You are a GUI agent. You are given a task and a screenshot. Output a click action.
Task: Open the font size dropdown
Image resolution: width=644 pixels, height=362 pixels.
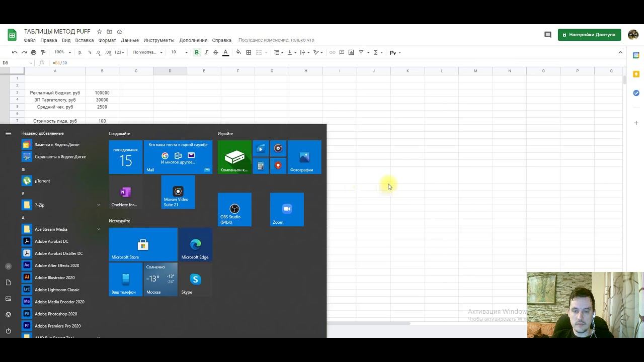point(179,52)
